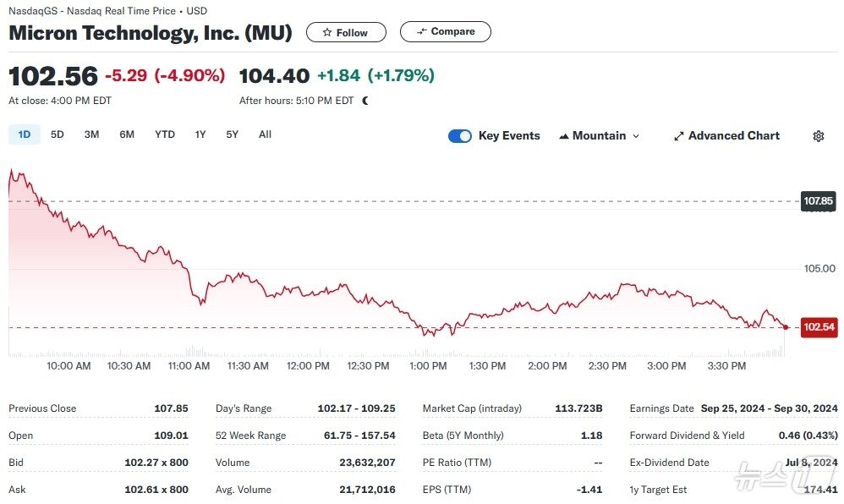Select the 1Y range tab
Viewport: 844px width, 504px height.
point(200,134)
